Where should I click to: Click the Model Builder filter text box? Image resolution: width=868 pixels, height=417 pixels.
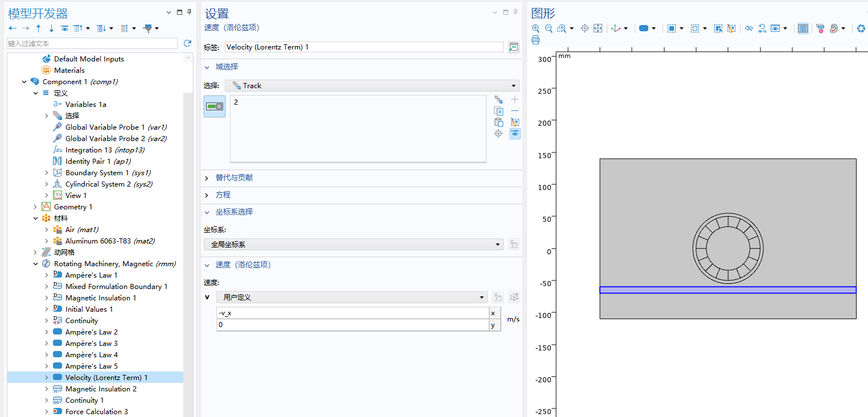(92, 43)
